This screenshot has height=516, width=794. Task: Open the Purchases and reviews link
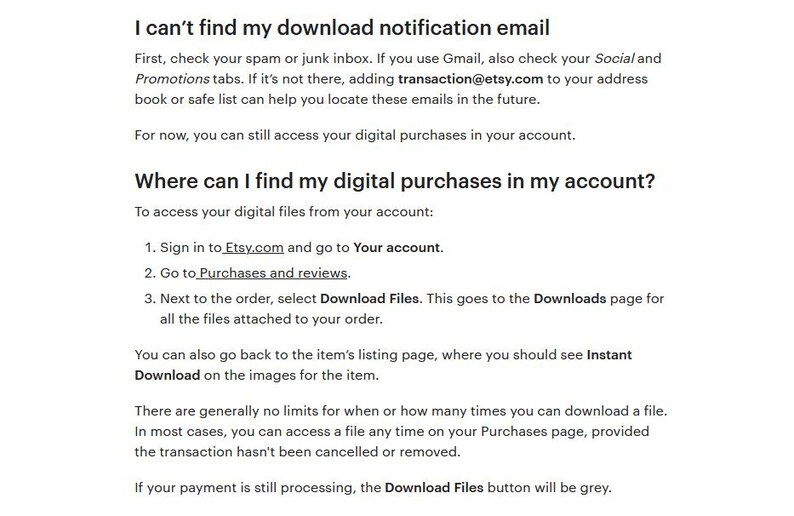(272, 273)
